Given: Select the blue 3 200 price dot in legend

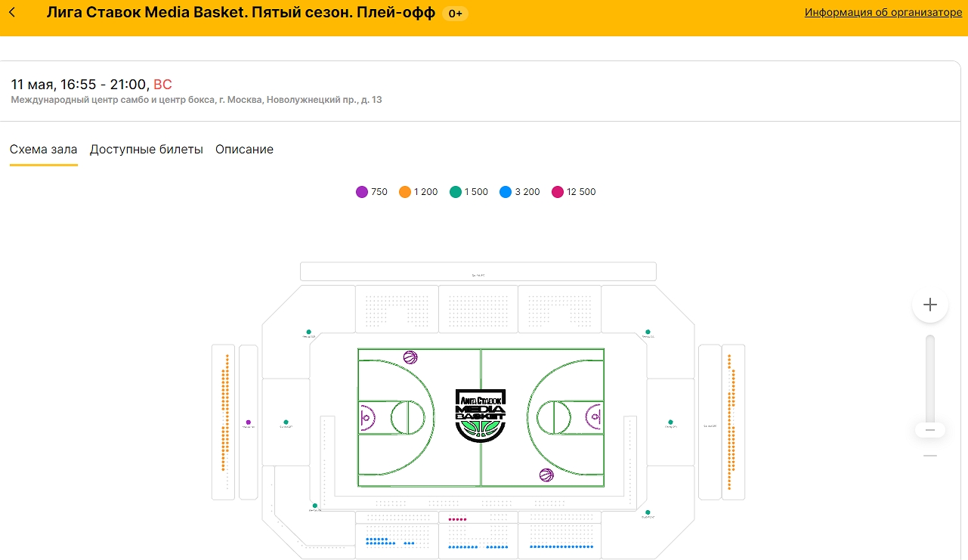Looking at the screenshot, I should (x=505, y=191).
